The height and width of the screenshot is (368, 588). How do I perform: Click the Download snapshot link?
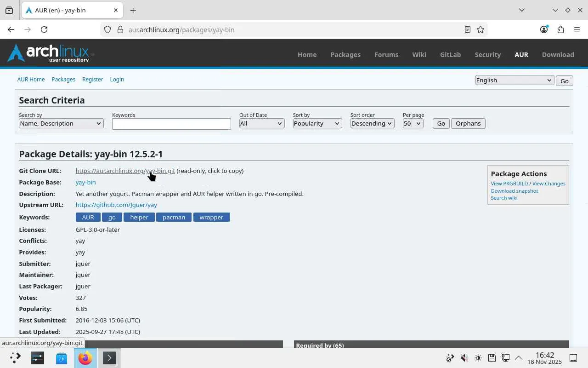pos(514,191)
